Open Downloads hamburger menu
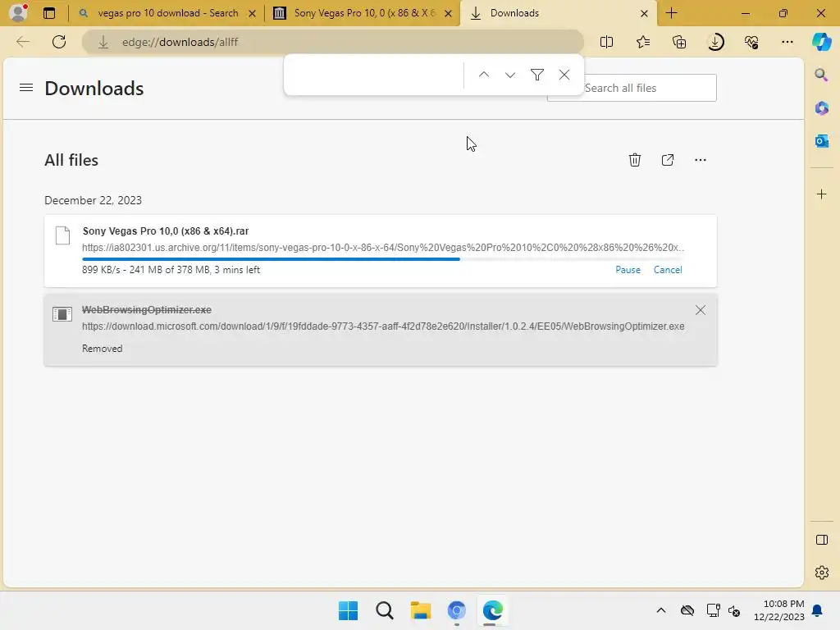Screen dimensions: 840x630 26,87
